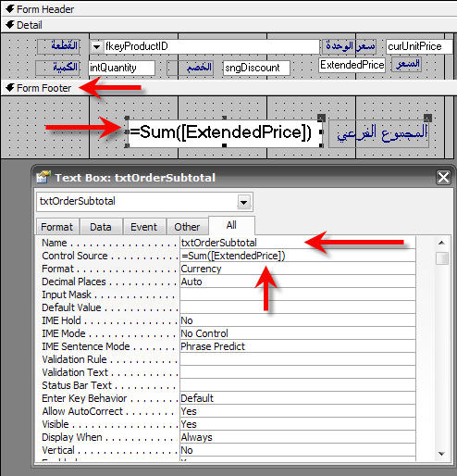
Task: Select the curUnitPrice text box control
Action: [419, 46]
